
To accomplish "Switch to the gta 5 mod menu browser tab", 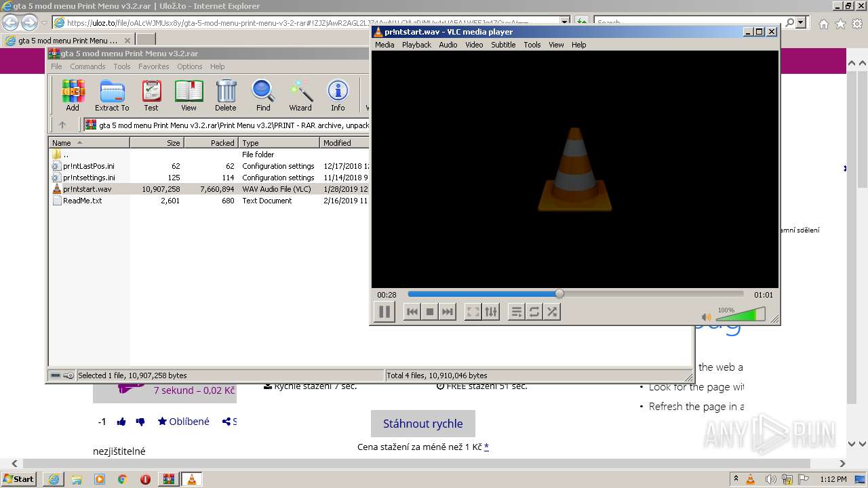I will tap(68, 40).
